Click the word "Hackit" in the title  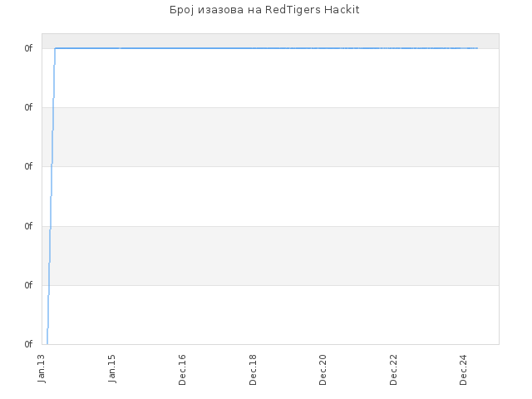pos(342,10)
